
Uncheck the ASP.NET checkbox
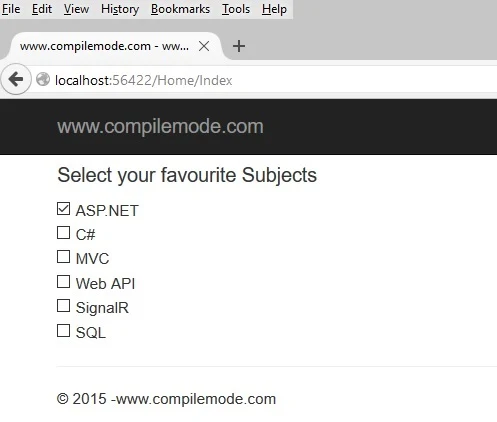(63, 209)
